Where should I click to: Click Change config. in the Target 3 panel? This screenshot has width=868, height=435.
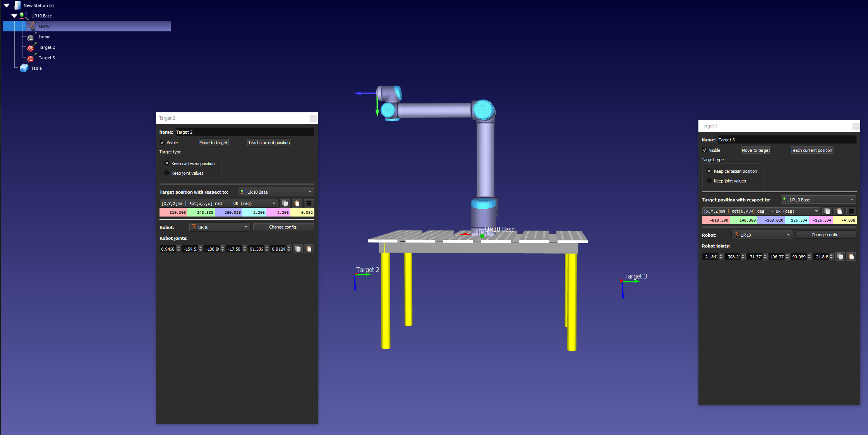click(x=826, y=235)
